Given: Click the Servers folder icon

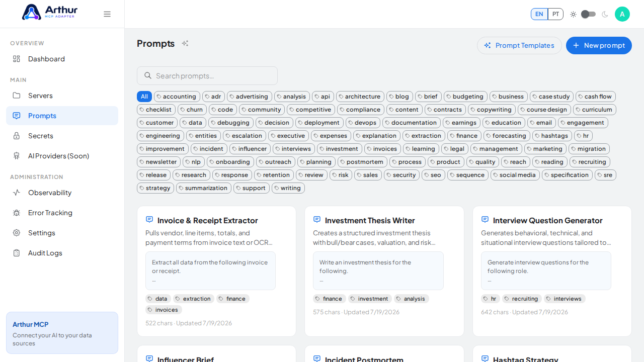Looking at the screenshot, I should coord(17,96).
